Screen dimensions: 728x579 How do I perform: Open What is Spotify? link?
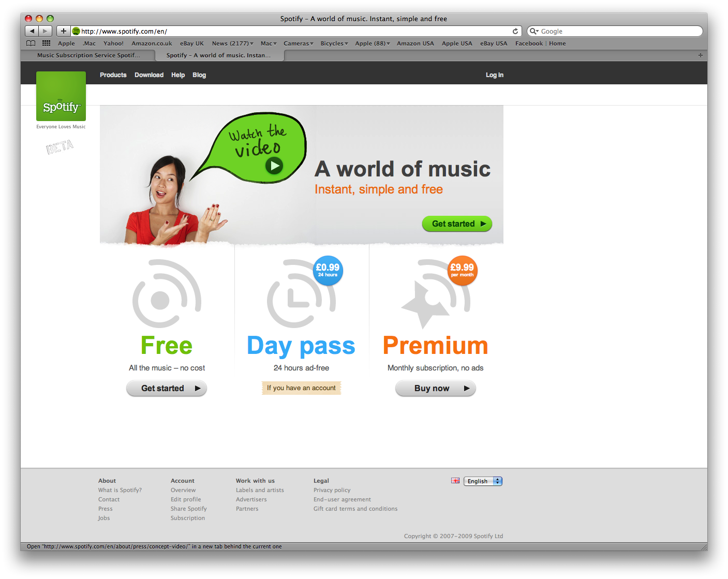pos(120,490)
